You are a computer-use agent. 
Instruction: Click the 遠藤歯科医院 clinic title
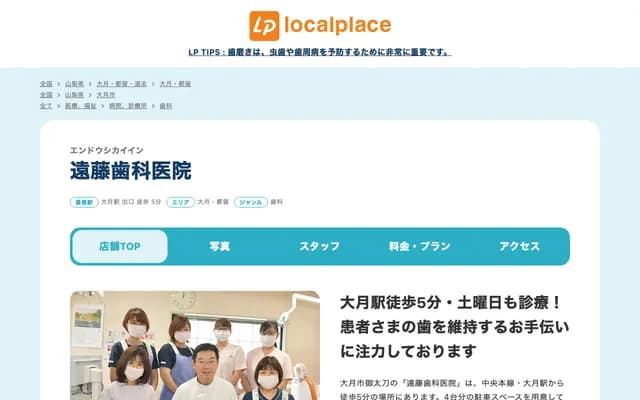point(130,171)
